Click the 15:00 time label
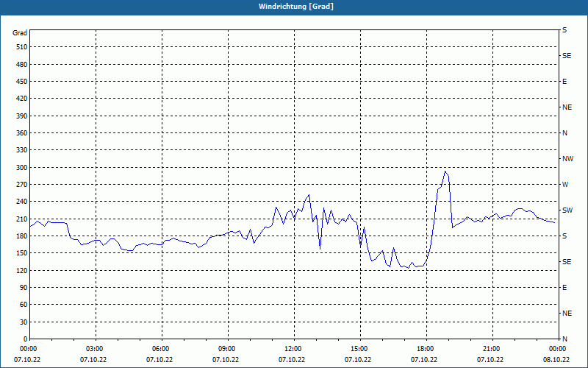 pyautogui.click(x=359, y=349)
